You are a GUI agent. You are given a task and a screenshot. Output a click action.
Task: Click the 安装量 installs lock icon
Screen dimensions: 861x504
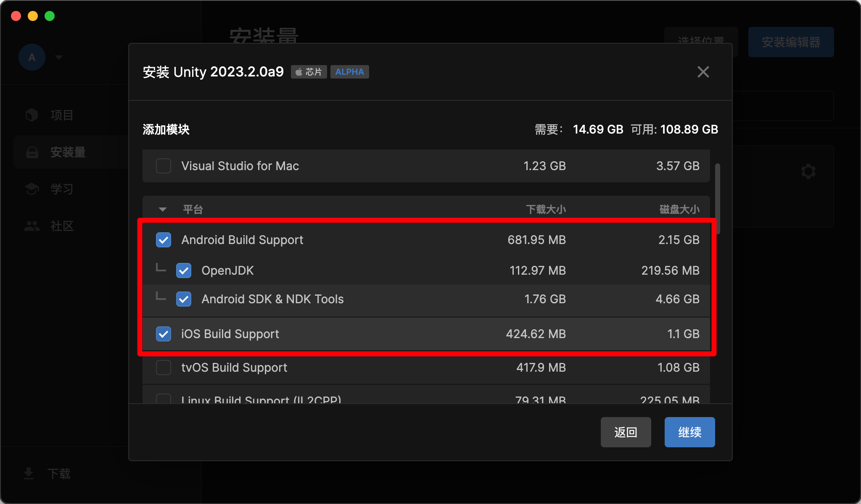[x=32, y=152]
